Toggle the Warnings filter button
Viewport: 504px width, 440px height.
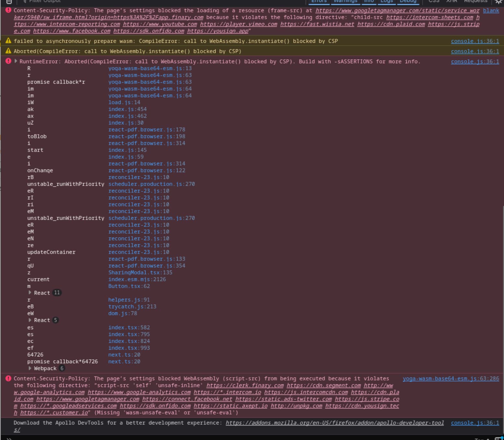point(345,2)
